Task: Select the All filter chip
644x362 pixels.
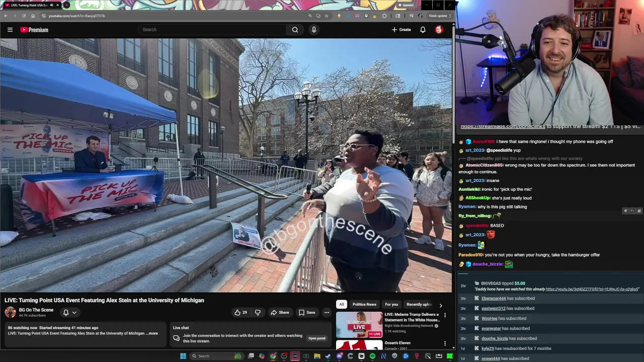Action: (342, 304)
